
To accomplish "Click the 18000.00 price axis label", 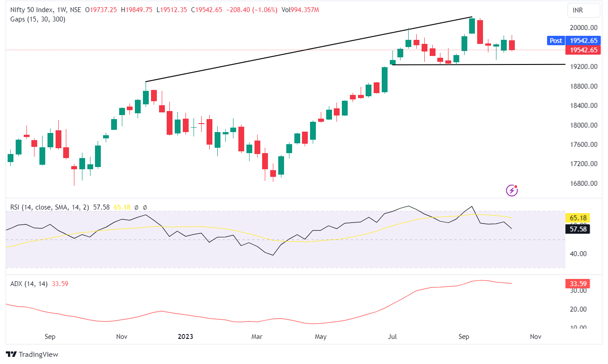I will click(584, 125).
